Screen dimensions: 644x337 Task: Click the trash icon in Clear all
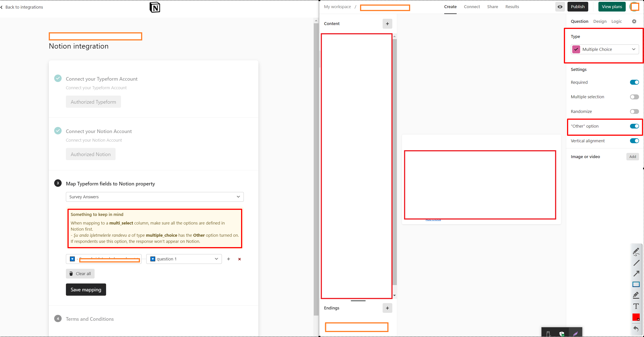tap(71, 274)
